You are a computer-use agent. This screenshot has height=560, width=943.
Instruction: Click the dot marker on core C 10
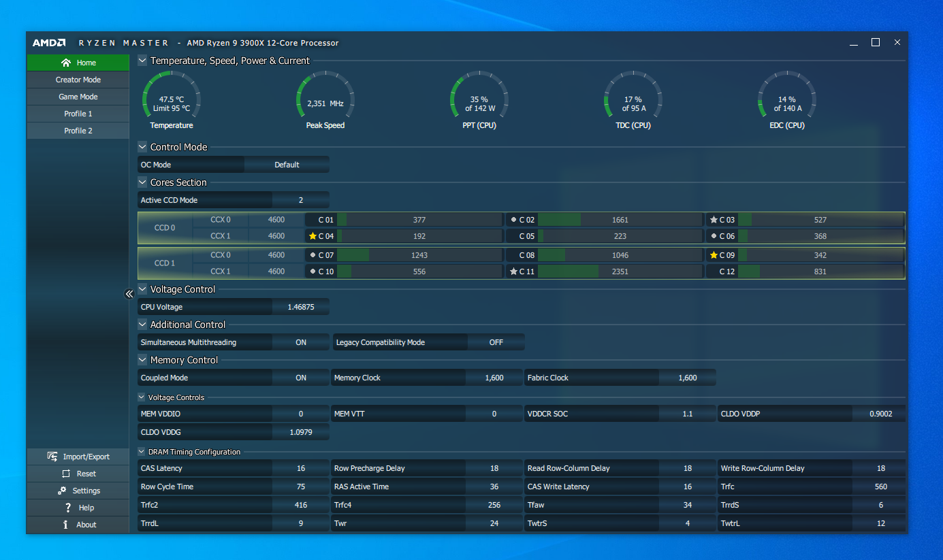[x=313, y=271]
